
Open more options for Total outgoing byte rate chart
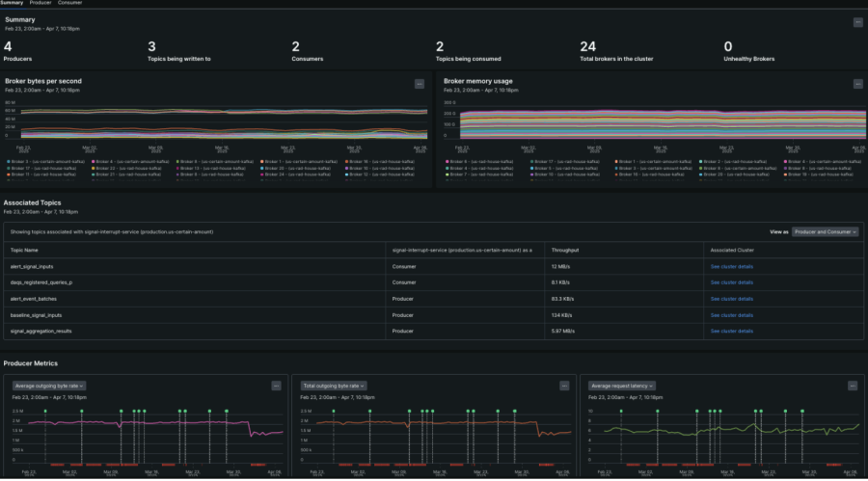coord(564,386)
